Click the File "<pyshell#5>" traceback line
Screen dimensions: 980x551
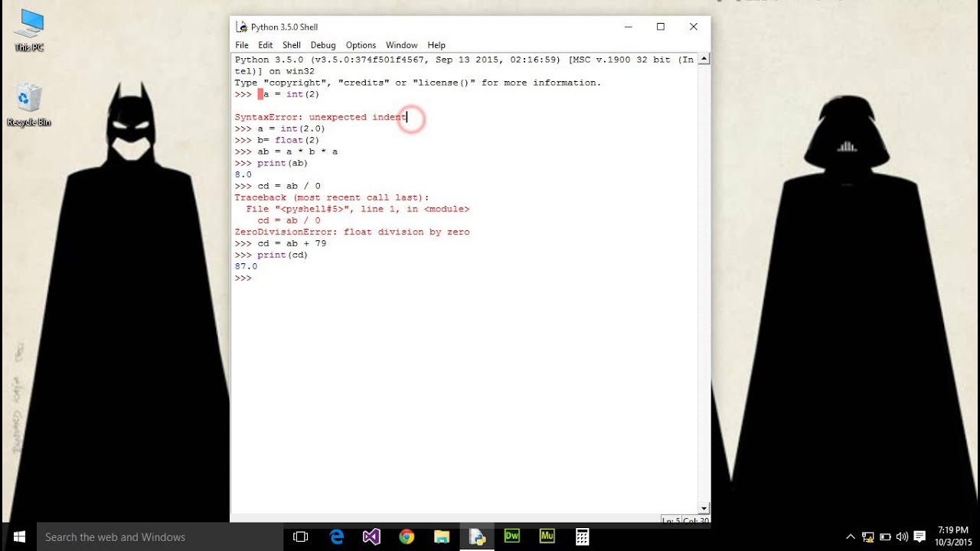pos(358,209)
